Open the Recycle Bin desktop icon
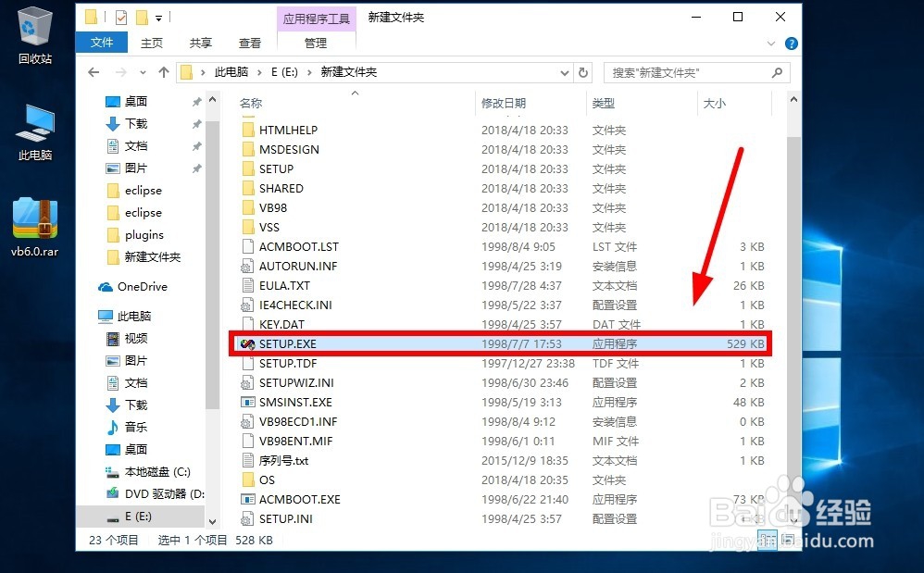The height and width of the screenshot is (573, 924). (35, 34)
